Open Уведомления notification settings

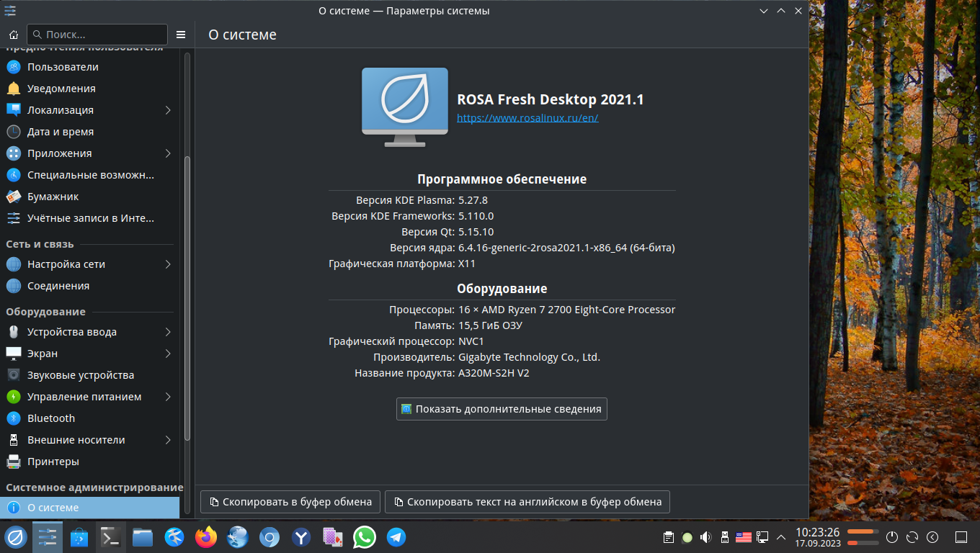[61, 89]
